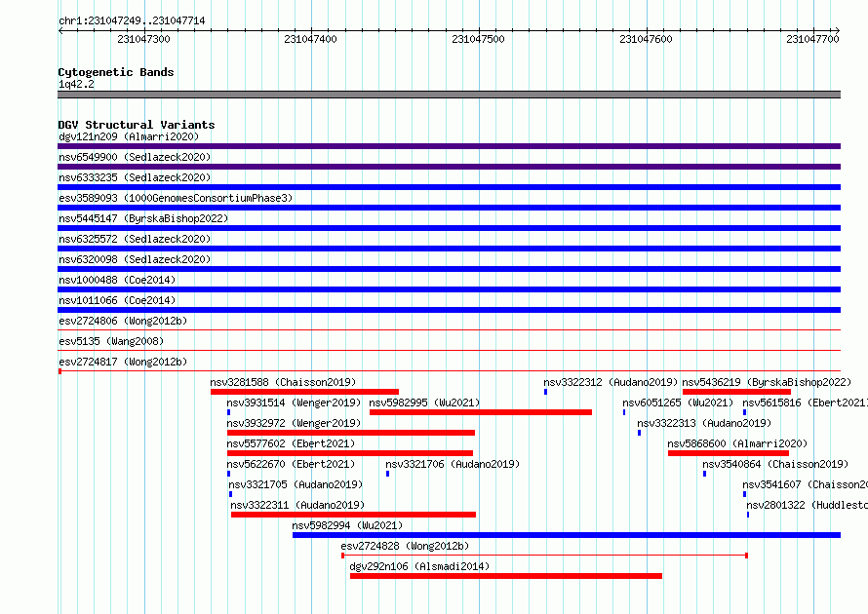Open variant dgv292n106 (Alsmadi2014)
The width and height of the screenshot is (868, 614).
click(x=419, y=566)
